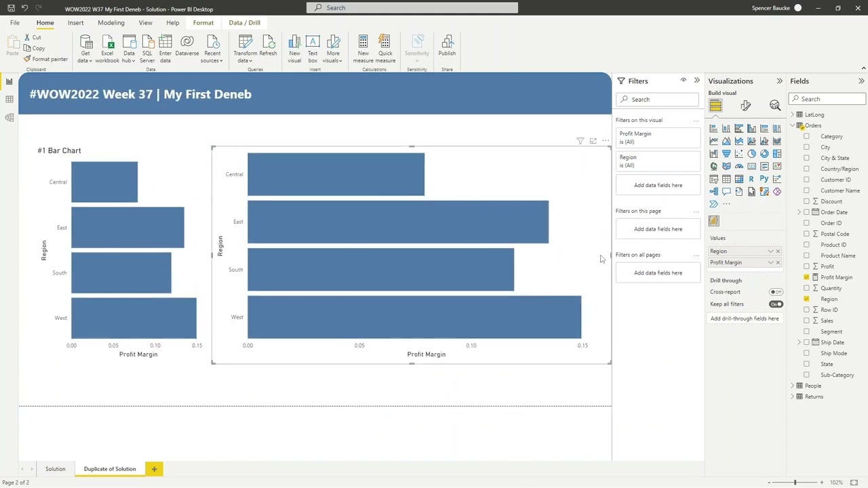This screenshot has height=488, width=868.
Task: Open the Data hub
Action: coord(129,49)
